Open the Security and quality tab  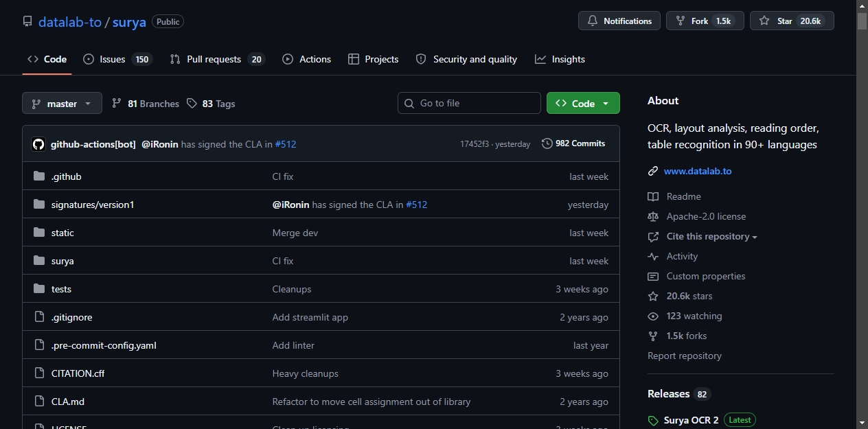click(467, 59)
